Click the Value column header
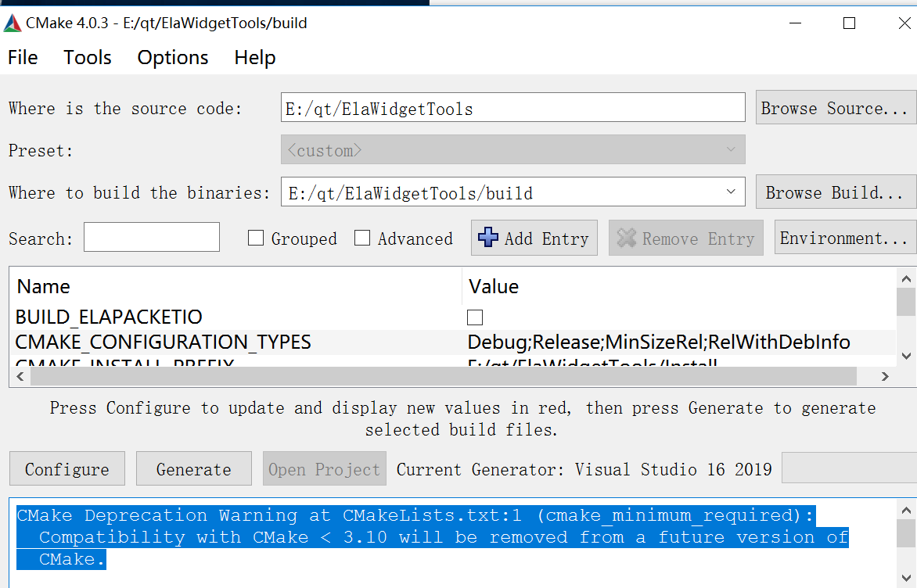 [x=494, y=286]
